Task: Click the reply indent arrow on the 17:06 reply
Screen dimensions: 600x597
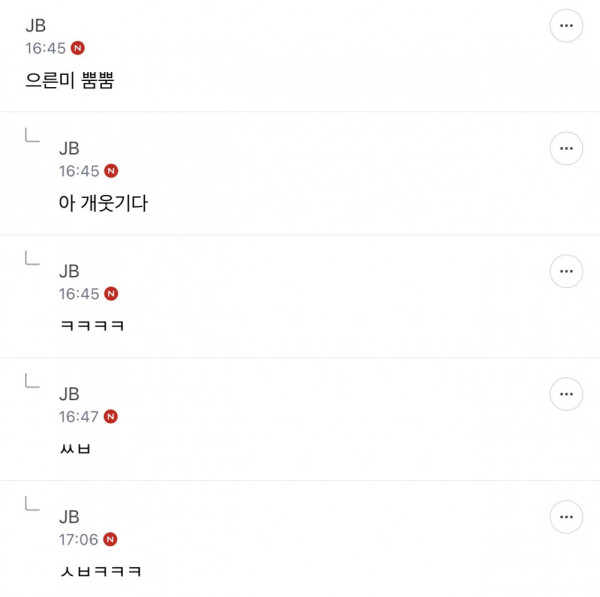Action: 32,504
